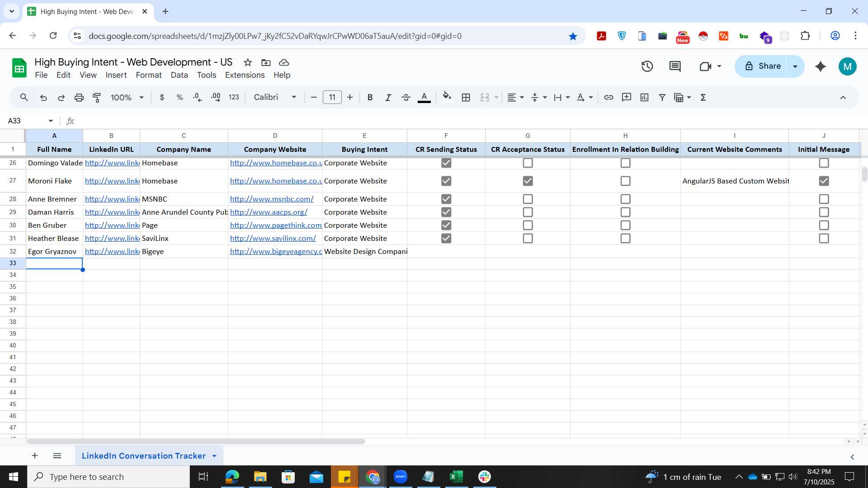Viewport: 868px width, 488px height.
Task: Add a new sheet
Action: [35, 455]
